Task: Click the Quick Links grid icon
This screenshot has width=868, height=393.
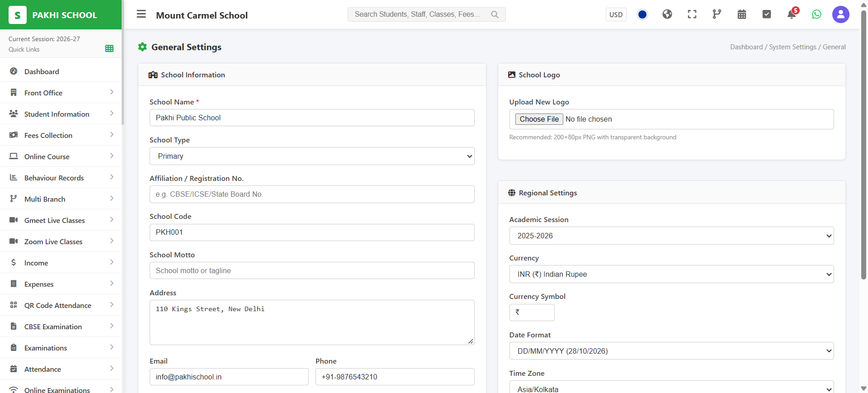Action: (x=109, y=48)
